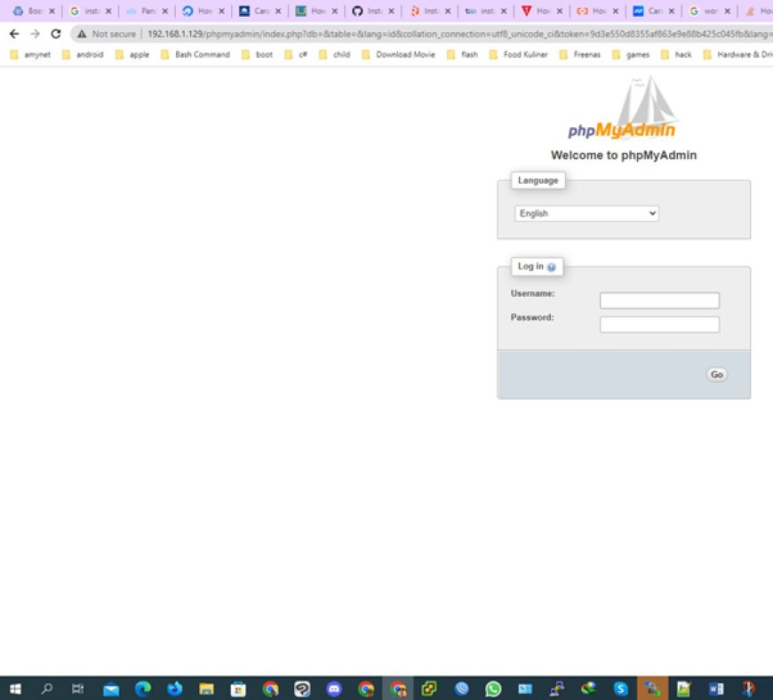Close the Google "wor" browser tab
This screenshot has height=700, width=773.
tap(727, 11)
